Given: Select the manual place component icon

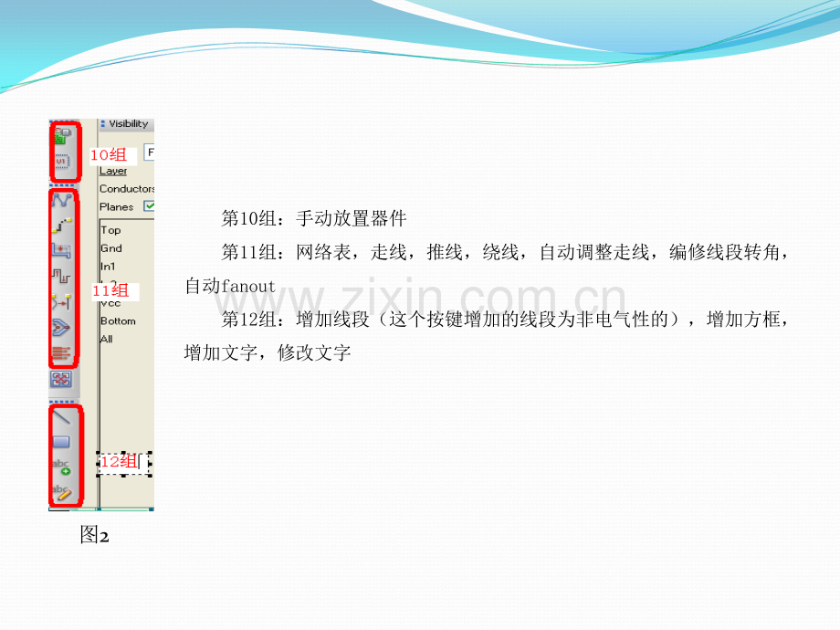Looking at the screenshot, I should coord(62,136).
